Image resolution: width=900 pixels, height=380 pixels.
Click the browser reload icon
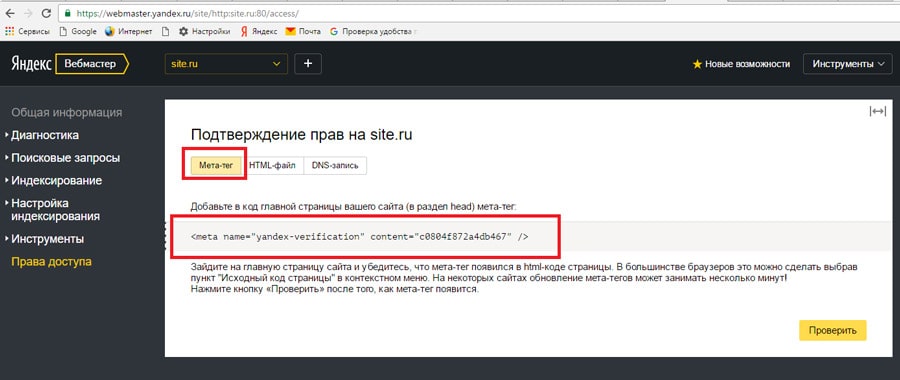click(x=47, y=13)
